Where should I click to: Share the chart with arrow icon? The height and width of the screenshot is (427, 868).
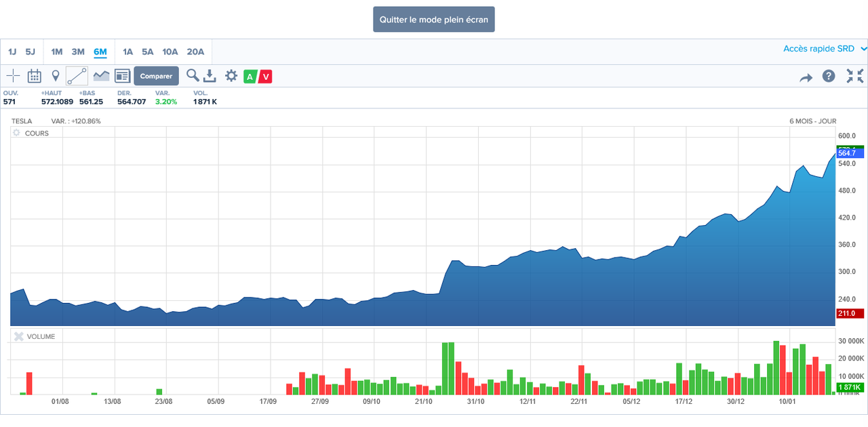pyautogui.click(x=806, y=78)
